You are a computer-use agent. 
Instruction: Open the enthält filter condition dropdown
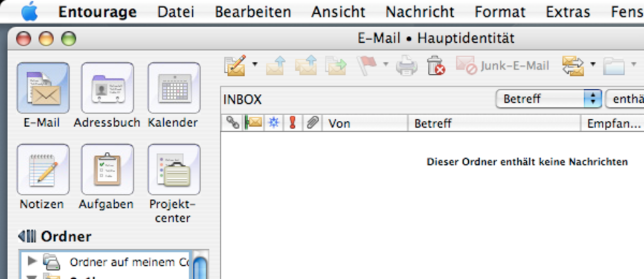pos(624,99)
